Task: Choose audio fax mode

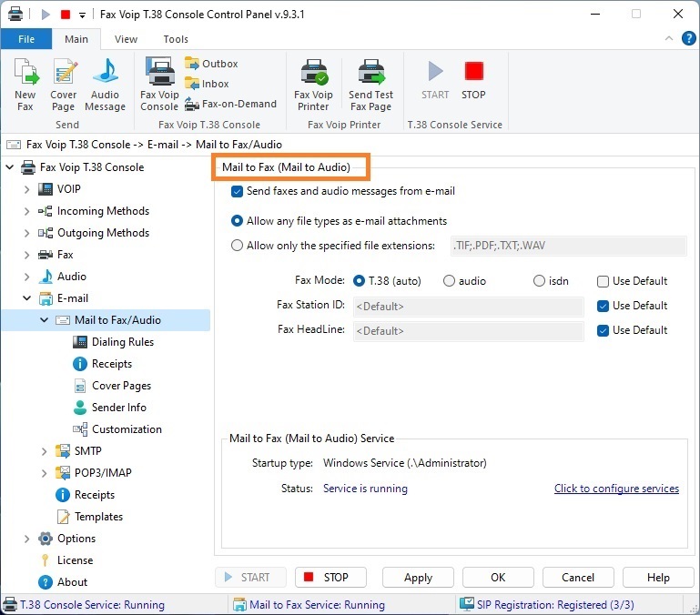Action: [449, 281]
